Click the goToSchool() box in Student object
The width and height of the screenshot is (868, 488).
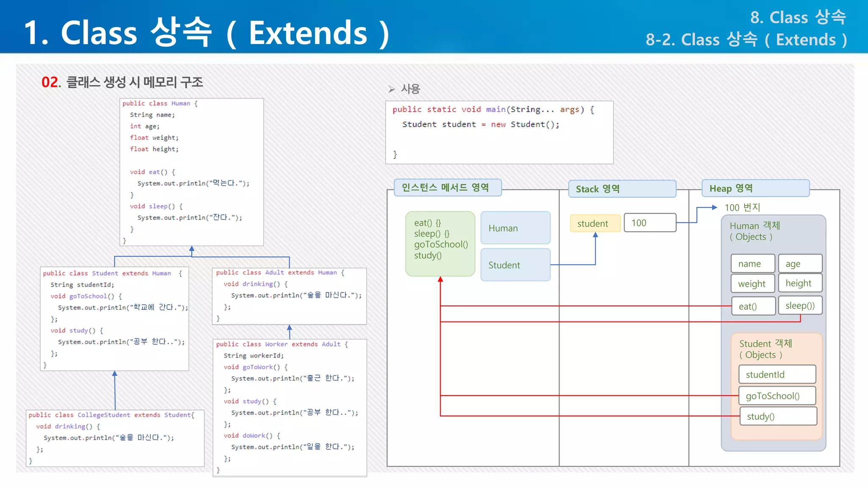pos(777,396)
